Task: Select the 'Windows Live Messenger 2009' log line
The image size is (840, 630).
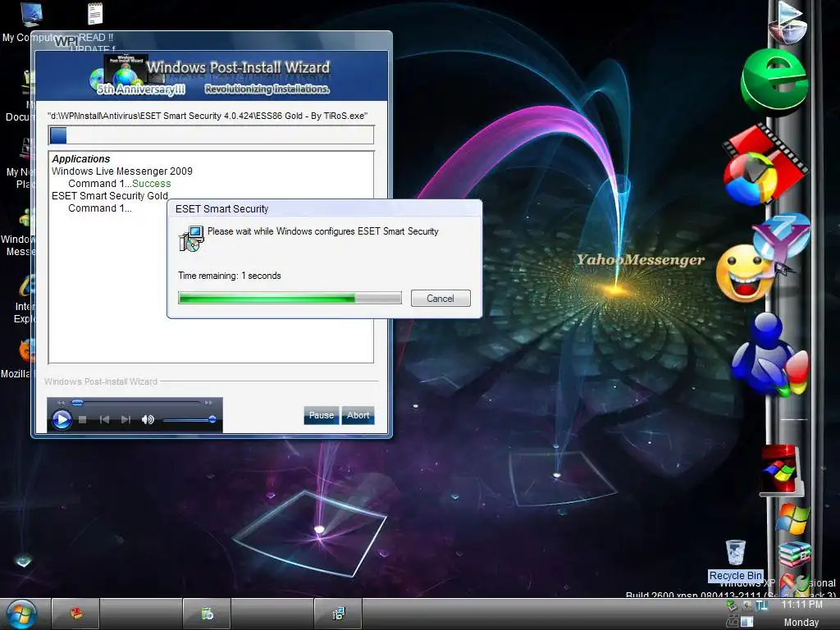Action: (121, 171)
